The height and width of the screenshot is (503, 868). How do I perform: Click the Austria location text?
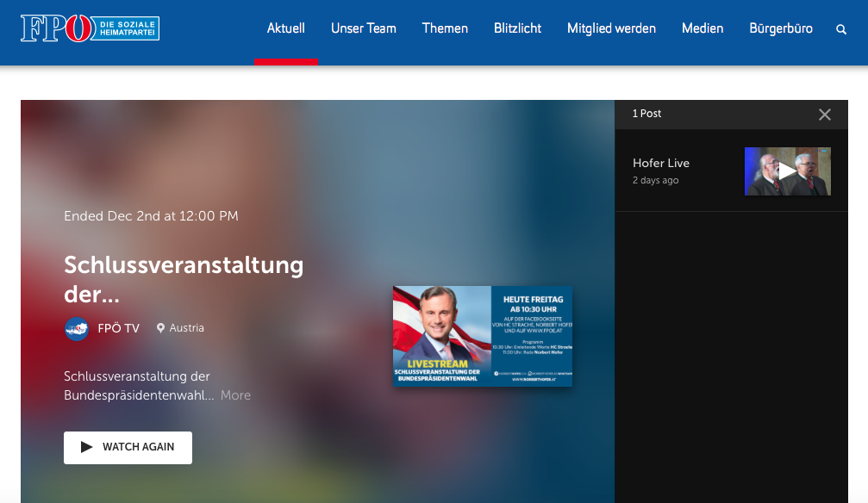point(186,328)
